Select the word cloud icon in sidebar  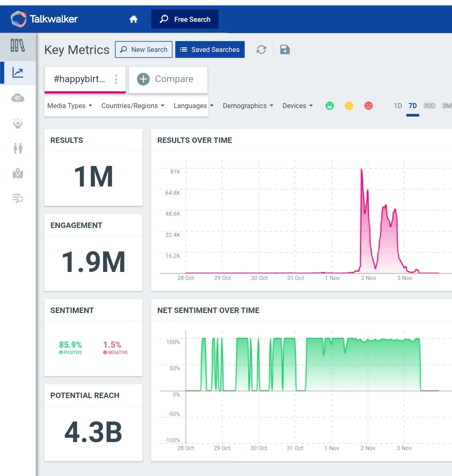point(17,98)
